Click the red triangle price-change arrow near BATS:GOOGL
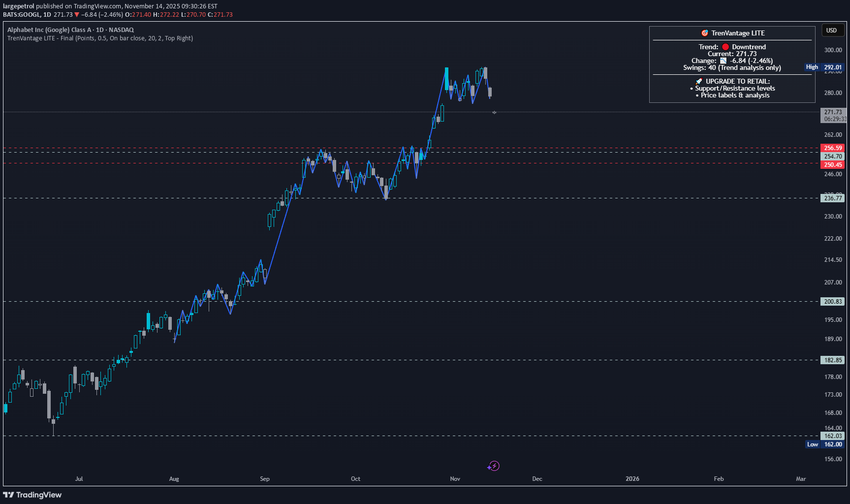This screenshot has height=504, width=850. click(77, 15)
